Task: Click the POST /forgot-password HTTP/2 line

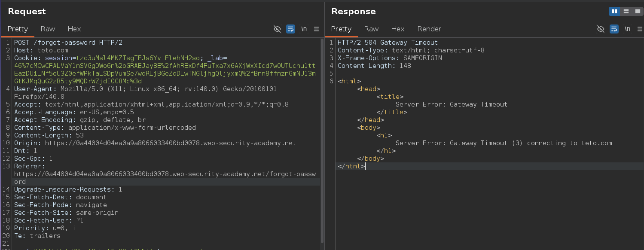Action: pyautogui.click(x=68, y=43)
